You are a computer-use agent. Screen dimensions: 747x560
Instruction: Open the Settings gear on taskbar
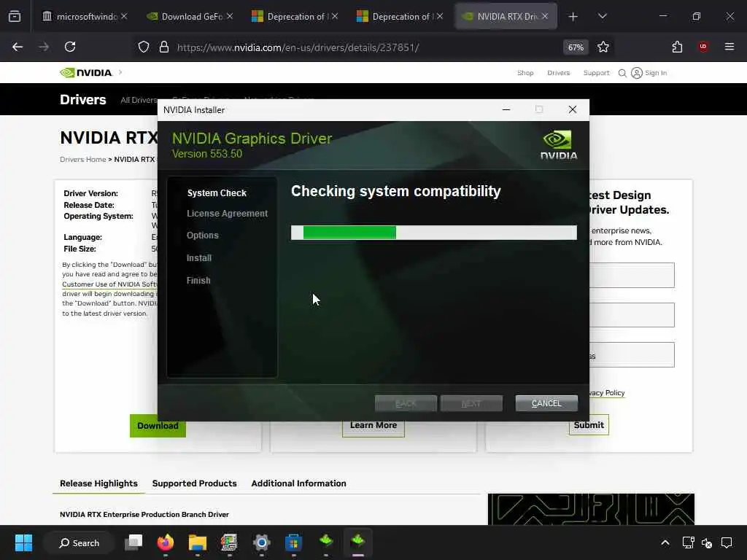pos(262,542)
